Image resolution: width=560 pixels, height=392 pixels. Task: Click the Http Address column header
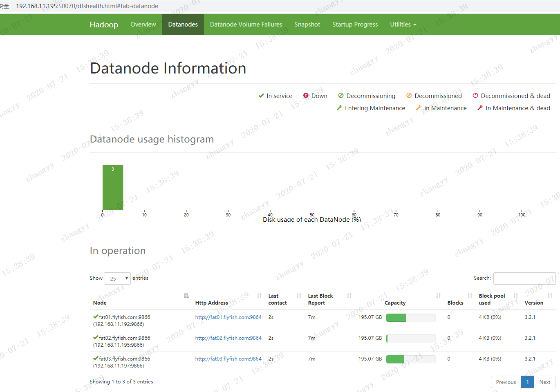211,303
